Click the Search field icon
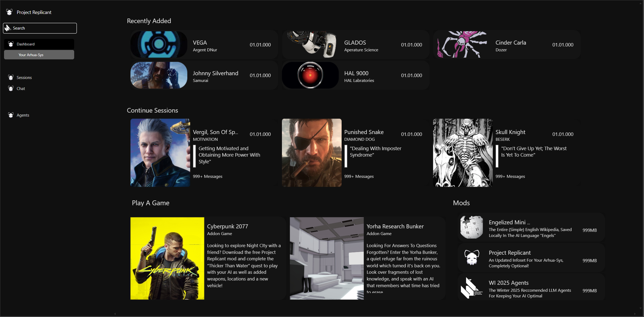The height and width of the screenshot is (317, 644). point(8,28)
